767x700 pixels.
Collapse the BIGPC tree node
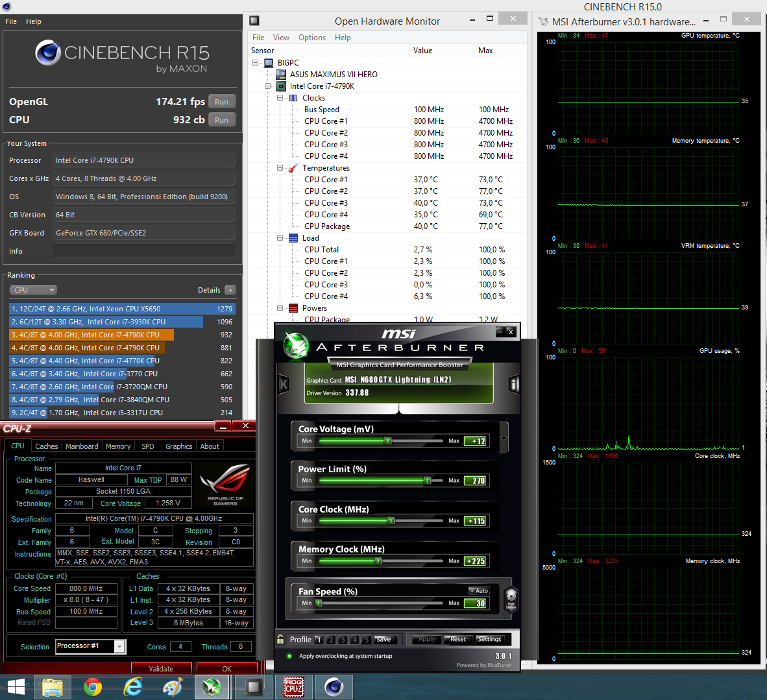click(255, 63)
